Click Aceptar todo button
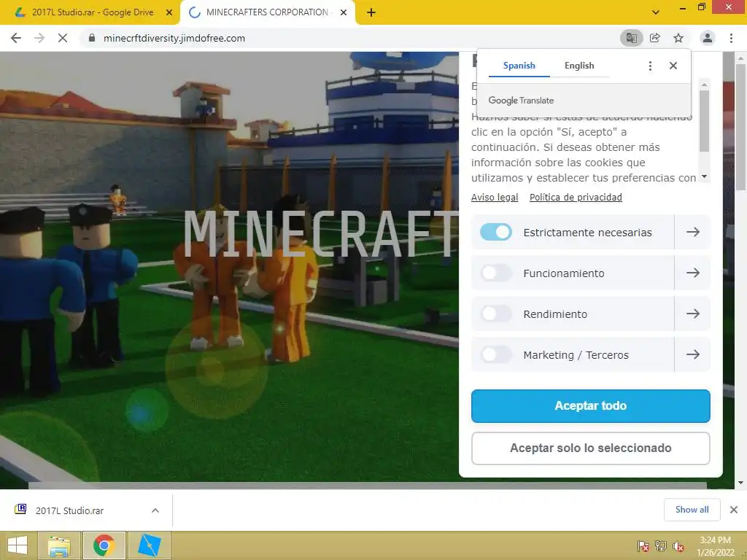This screenshot has height=560, width=747. [590, 405]
